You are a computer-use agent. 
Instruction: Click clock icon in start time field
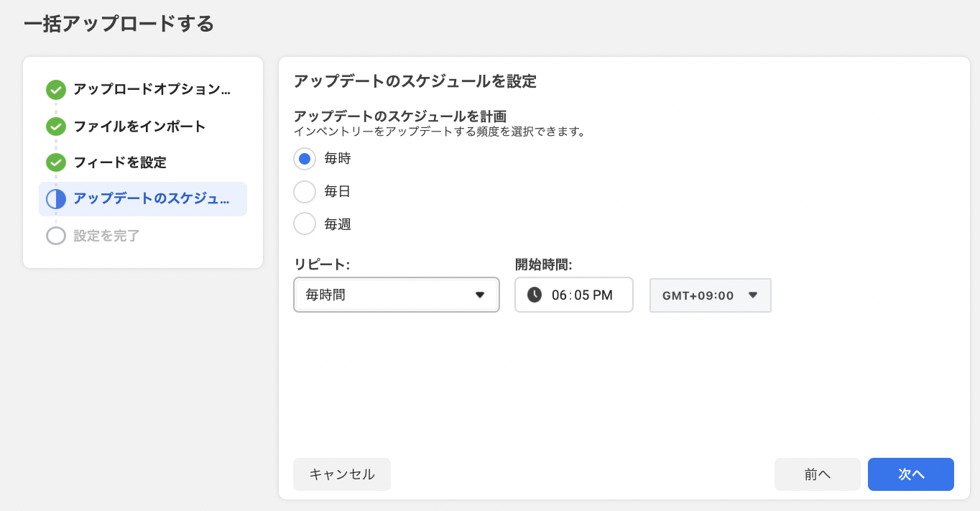pos(535,295)
